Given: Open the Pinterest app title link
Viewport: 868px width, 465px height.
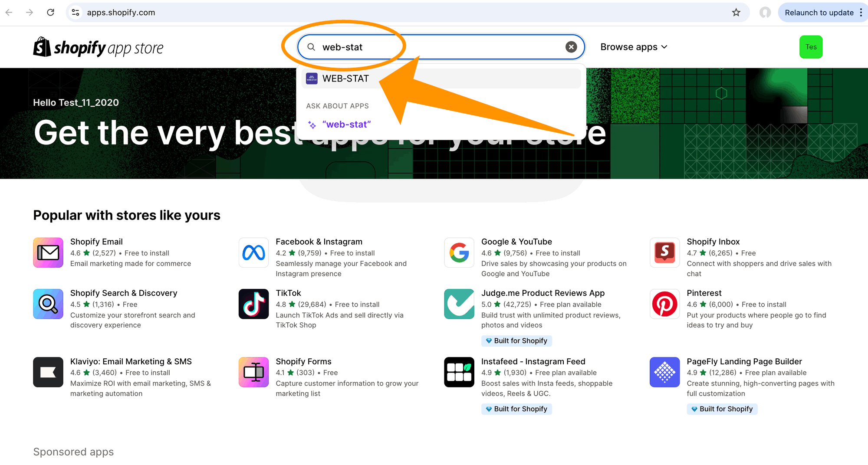Looking at the screenshot, I should tap(704, 293).
